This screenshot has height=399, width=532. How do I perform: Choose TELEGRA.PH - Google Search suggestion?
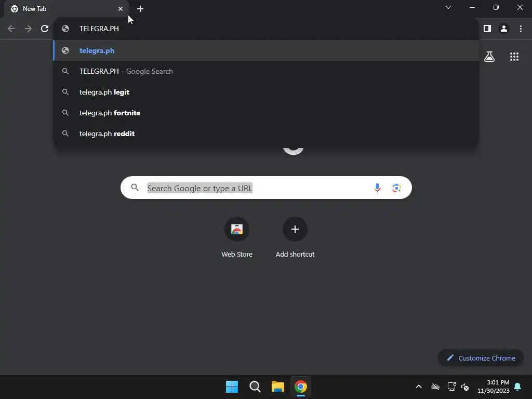pos(266,71)
